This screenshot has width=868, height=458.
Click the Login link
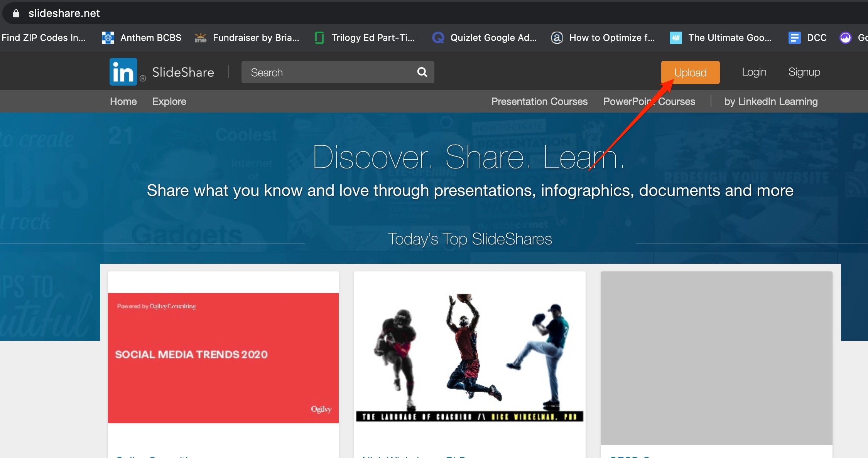point(754,72)
